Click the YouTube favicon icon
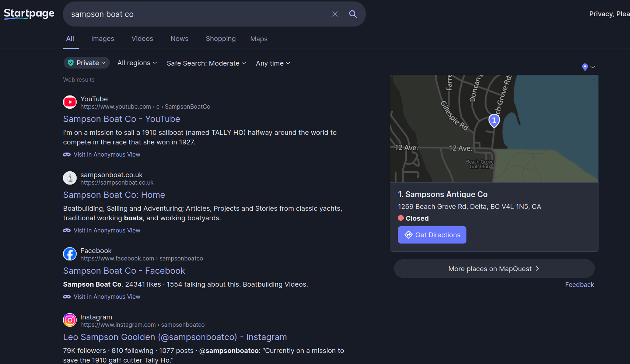Image resolution: width=630 pixels, height=364 pixels. pos(70,102)
